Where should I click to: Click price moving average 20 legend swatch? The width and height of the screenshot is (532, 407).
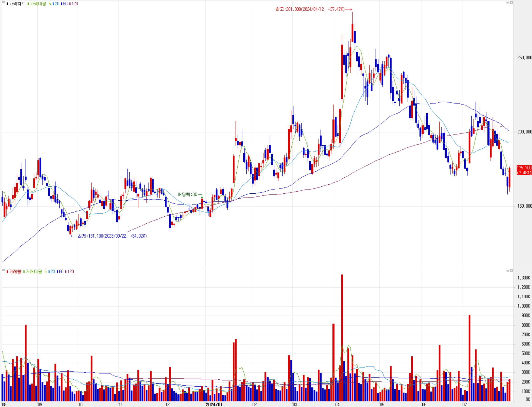click(x=53, y=4)
